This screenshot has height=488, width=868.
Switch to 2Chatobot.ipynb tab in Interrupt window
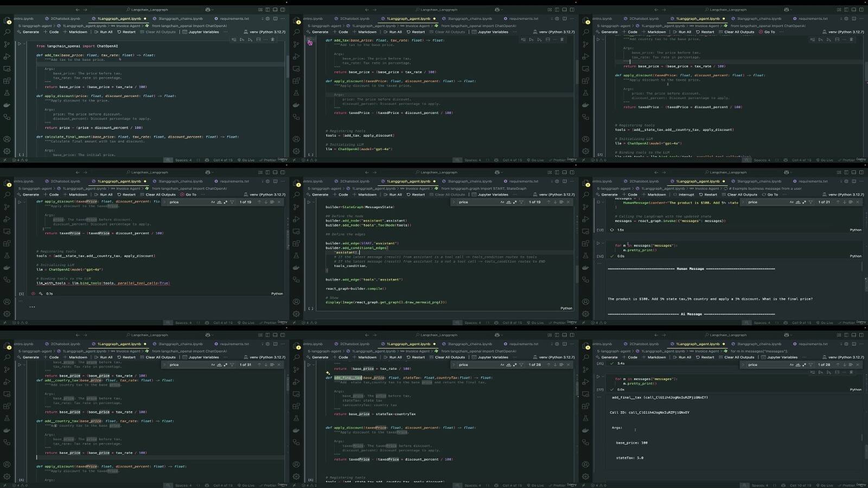coord(644,181)
